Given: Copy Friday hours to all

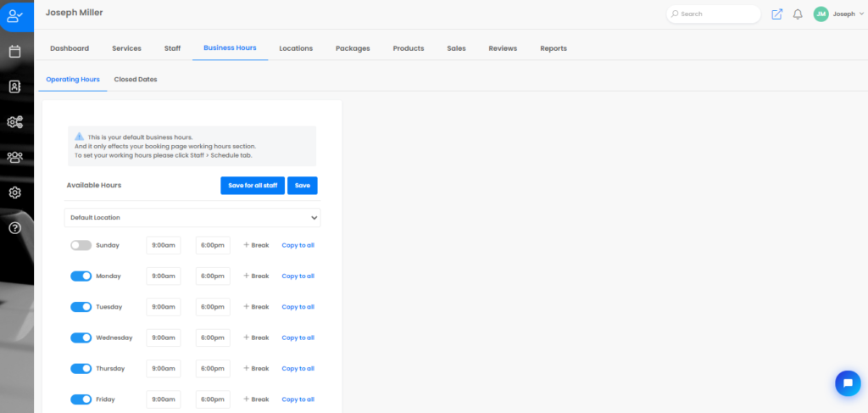Looking at the screenshot, I should 298,399.
